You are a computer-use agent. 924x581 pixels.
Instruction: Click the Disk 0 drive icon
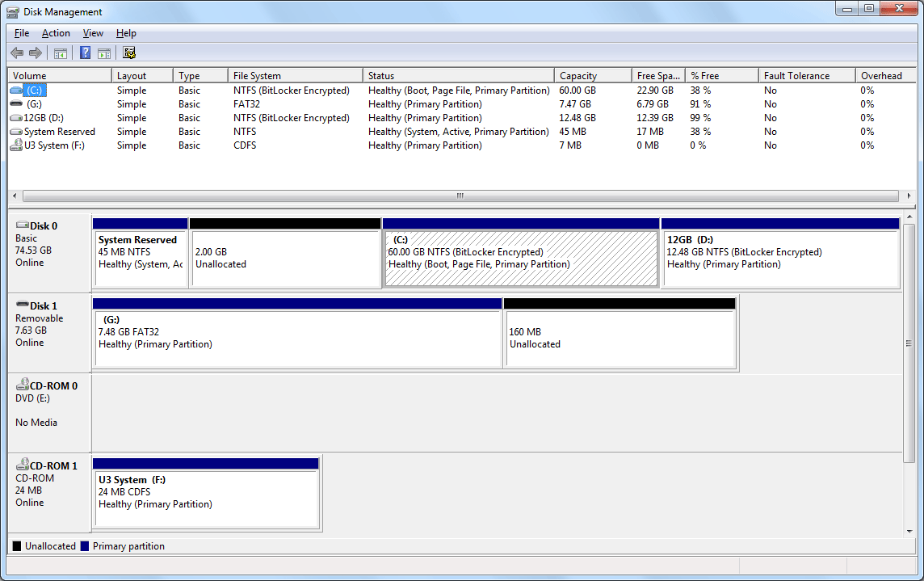coord(23,225)
